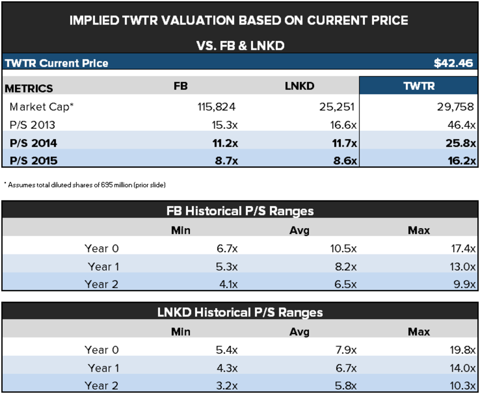The image size is (480, 394).
Task: Select LNKD Year 1 Min value 4.3x
Action: (x=227, y=368)
